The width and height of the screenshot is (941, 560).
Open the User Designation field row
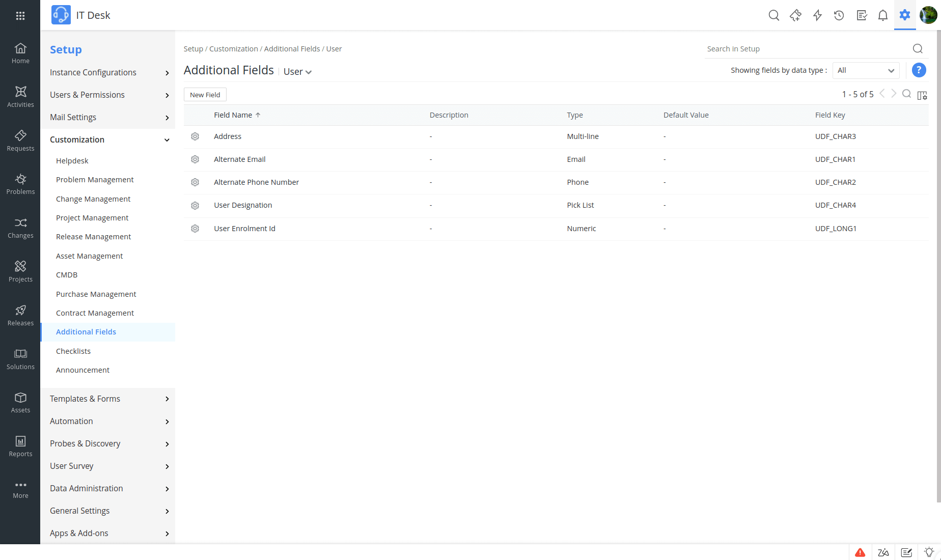click(x=556, y=206)
